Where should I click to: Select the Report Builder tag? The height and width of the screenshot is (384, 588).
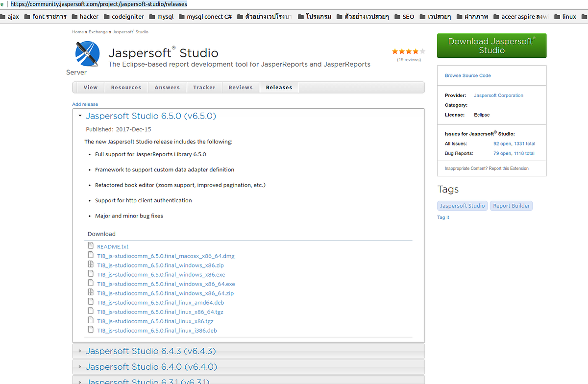point(511,206)
